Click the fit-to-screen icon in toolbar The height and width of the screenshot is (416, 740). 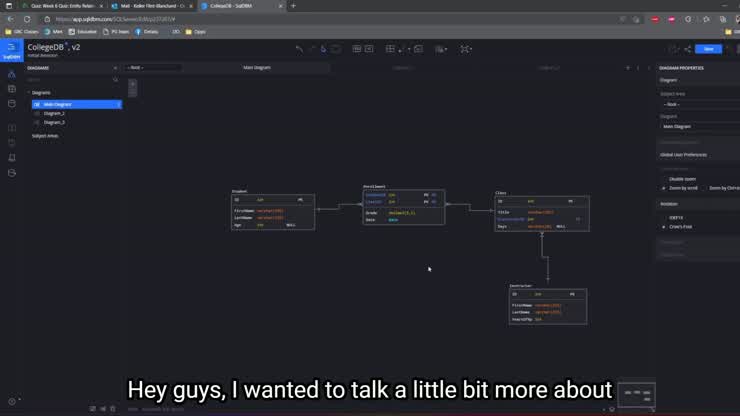465,48
